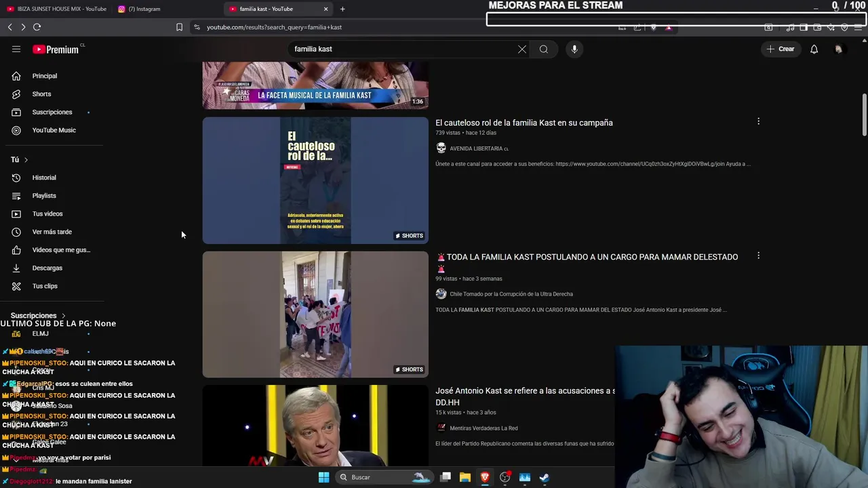Viewport: 868px width, 488px height.
Task: Open options for TODA LA FAMILIA KAST video
Action: pyautogui.click(x=758, y=256)
